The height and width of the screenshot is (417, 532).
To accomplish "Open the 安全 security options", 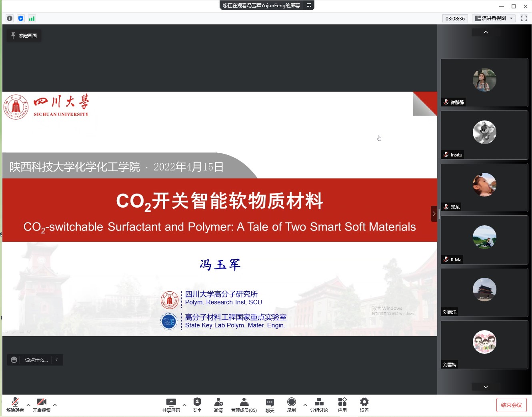I will pos(197,405).
